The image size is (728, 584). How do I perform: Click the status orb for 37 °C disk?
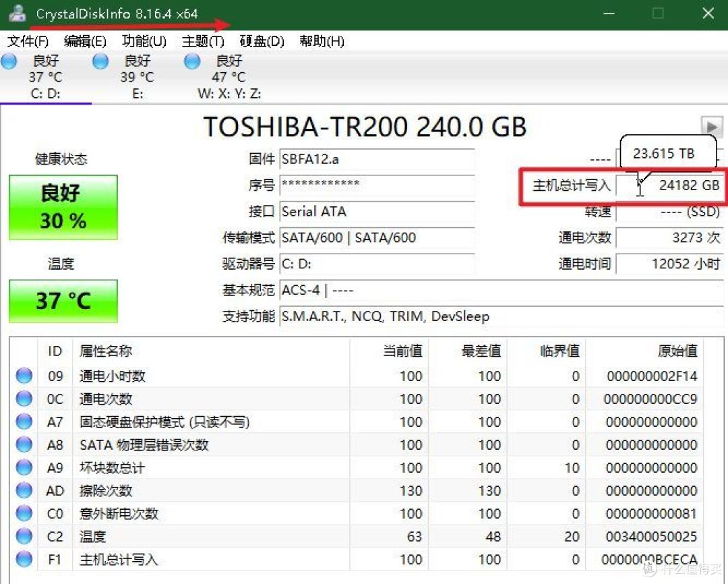click(x=9, y=61)
